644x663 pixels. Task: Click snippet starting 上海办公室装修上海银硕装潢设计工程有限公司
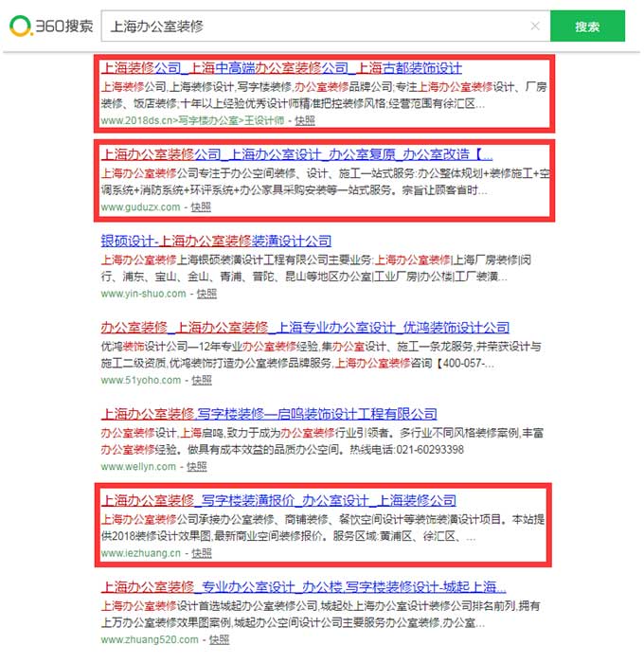coord(316,268)
